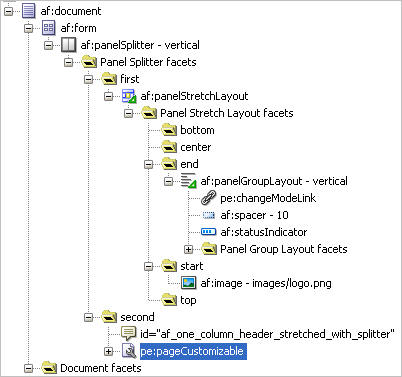Click the start facet folder icon
This screenshot has width=402, height=377.
point(169,266)
